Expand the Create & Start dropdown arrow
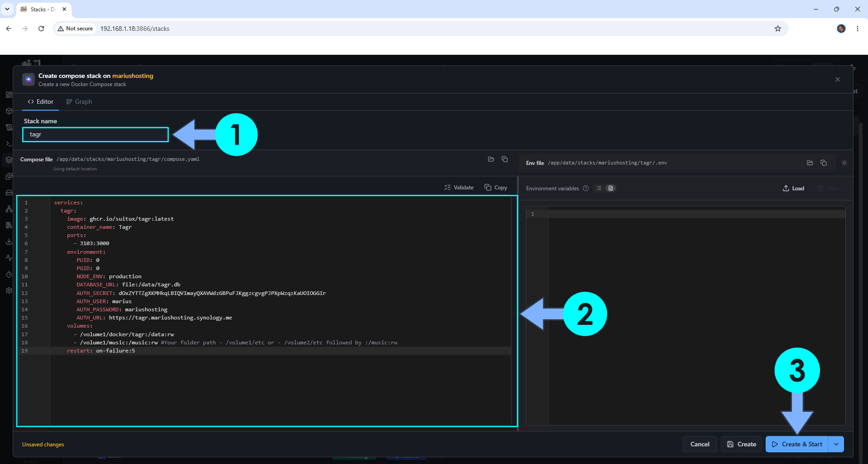The width and height of the screenshot is (868, 464). 836,444
